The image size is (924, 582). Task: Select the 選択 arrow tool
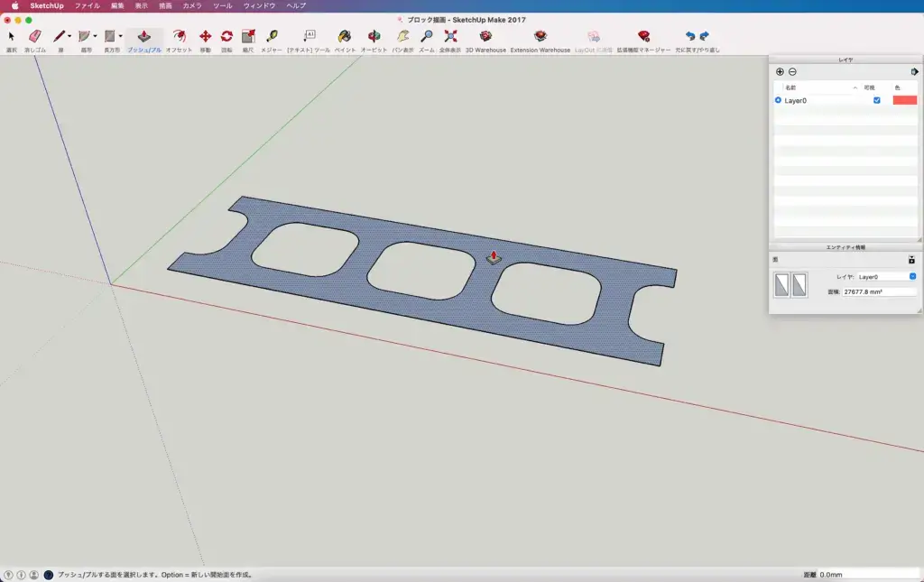(11, 36)
